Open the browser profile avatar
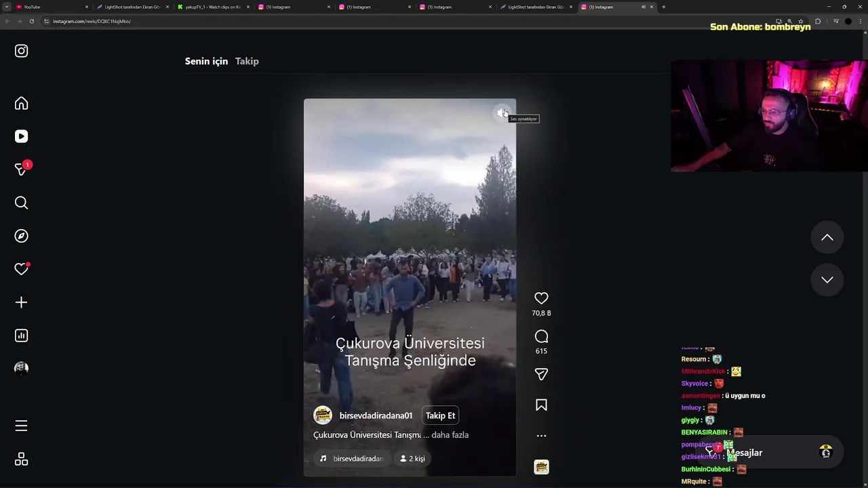The width and height of the screenshot is (868, 488). point(848,21)
